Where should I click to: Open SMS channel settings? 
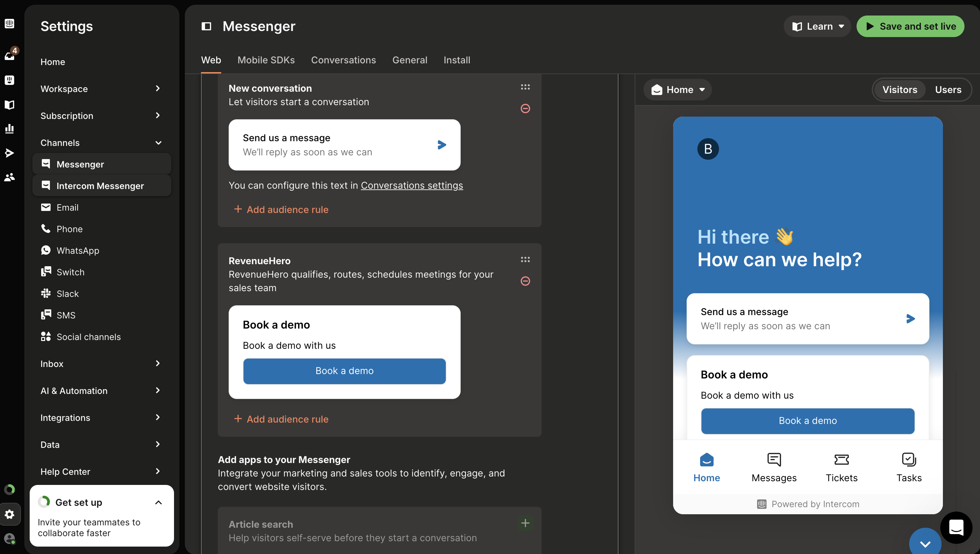pyautogui.click(x=102, y=315)
